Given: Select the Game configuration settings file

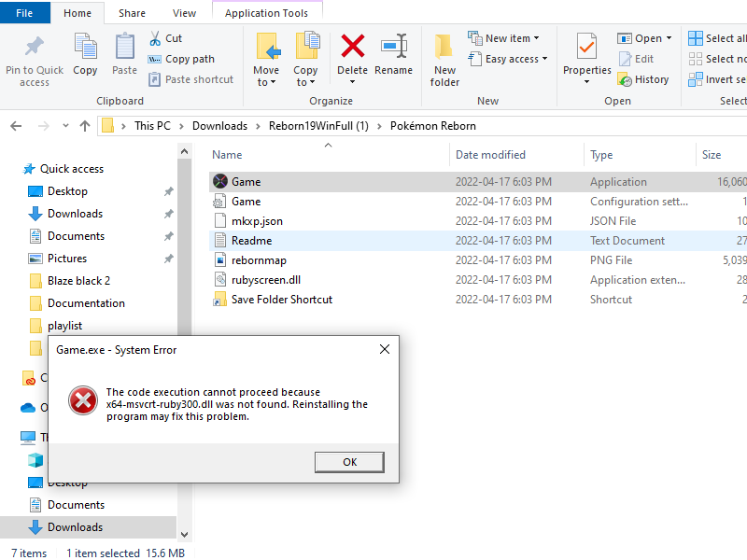Looking at the screenshot, I should pos(478,202).
